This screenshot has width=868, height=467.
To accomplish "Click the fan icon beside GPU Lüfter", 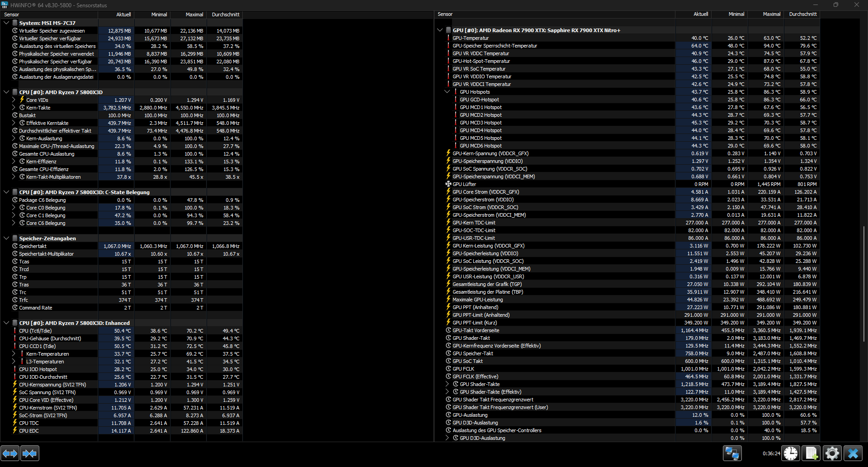I will 448,184.
